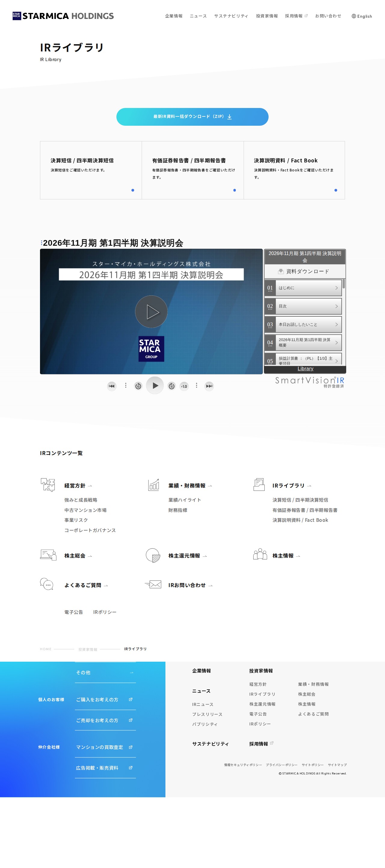Open the 投資家情報 header menu
This screenshot has width=385, height=868.
(x=267, y=16)
